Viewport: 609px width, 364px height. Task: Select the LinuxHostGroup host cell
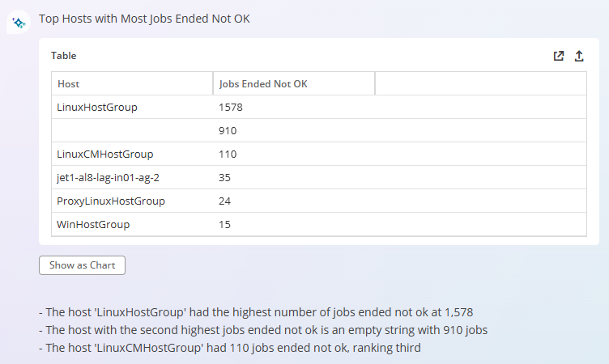tap(132, 107)
